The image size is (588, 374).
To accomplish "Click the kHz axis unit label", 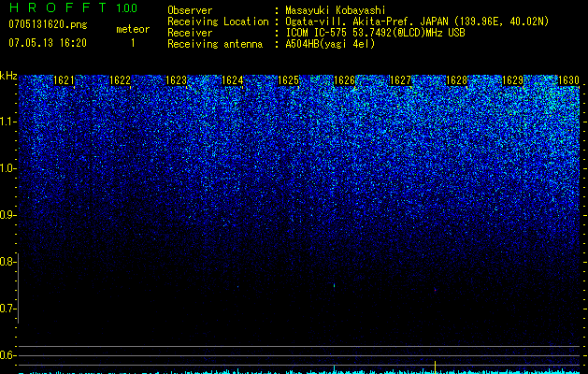I will (8, 76).
